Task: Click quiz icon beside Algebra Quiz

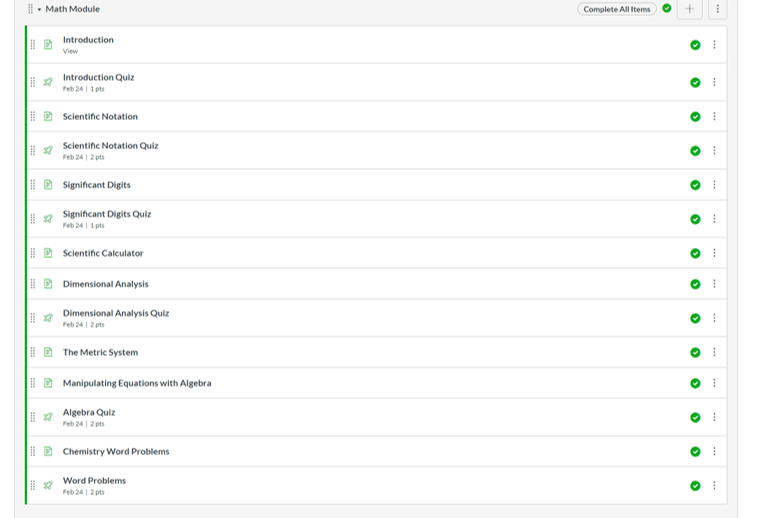Action: coord(48,417)
